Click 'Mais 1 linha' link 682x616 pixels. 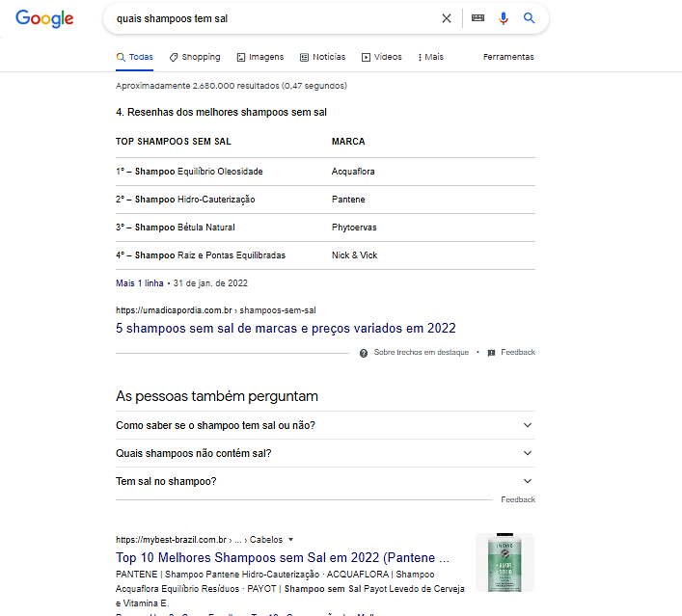click(140, 283)
